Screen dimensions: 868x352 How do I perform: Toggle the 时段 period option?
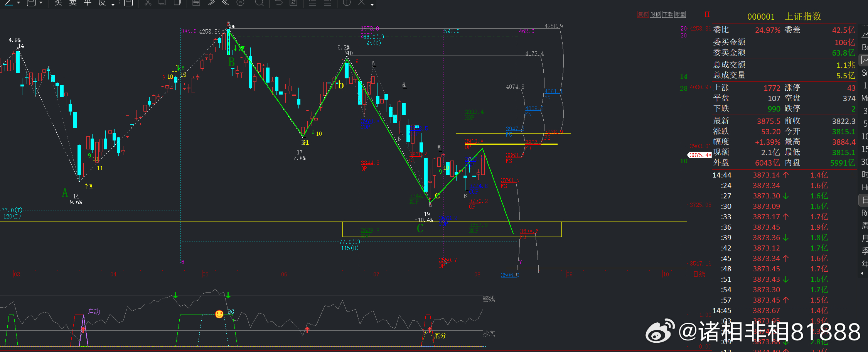click(x=655, y=14)
